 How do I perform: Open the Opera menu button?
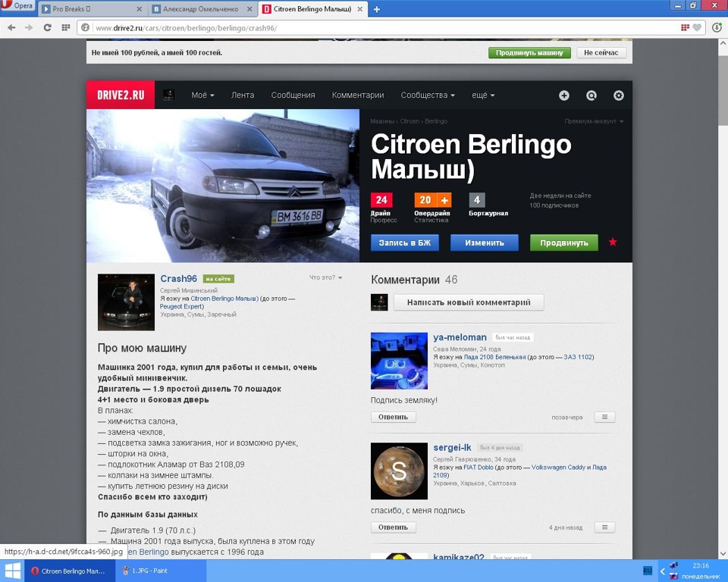(x=17, y=6)
